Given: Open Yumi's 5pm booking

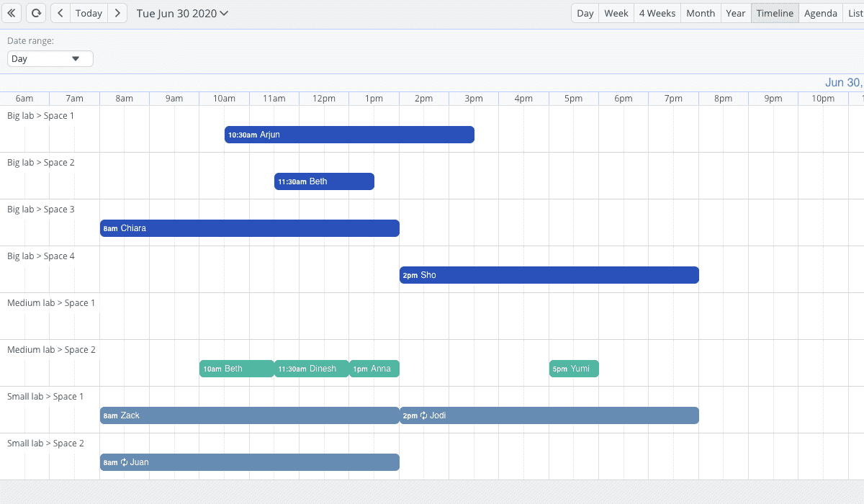Looking at the screenshot, I should tap(573, 369).
